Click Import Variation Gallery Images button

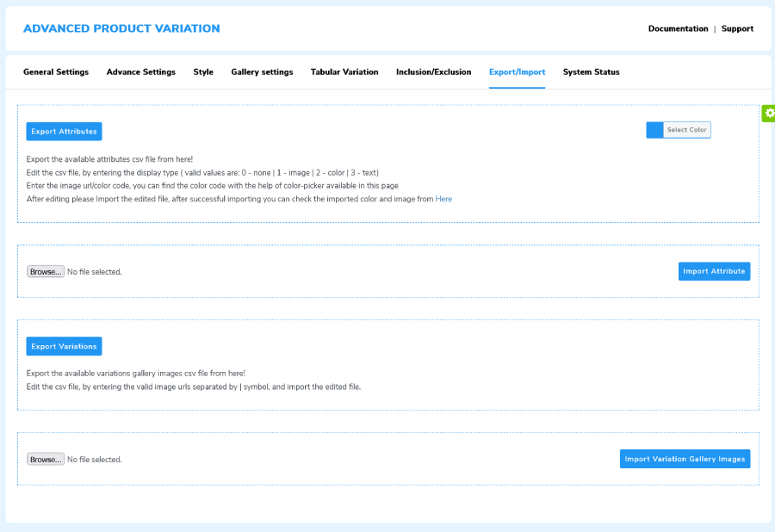[x=685, y=459]
